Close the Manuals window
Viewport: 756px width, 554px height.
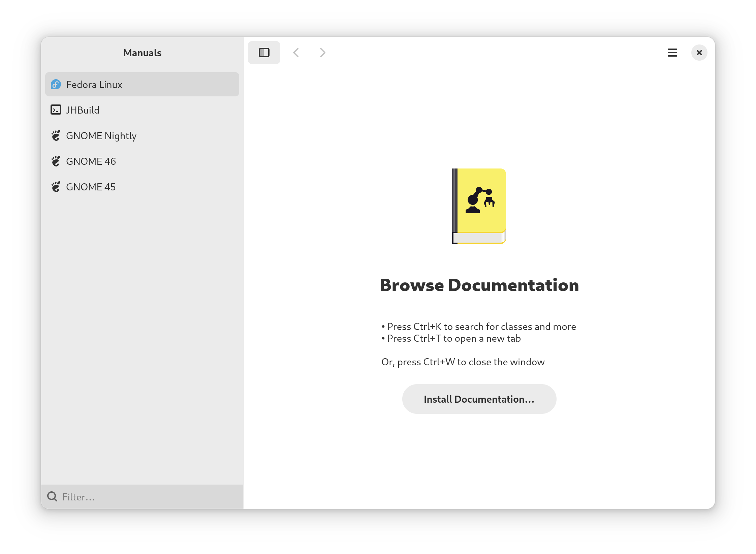[x=699, y=53]
